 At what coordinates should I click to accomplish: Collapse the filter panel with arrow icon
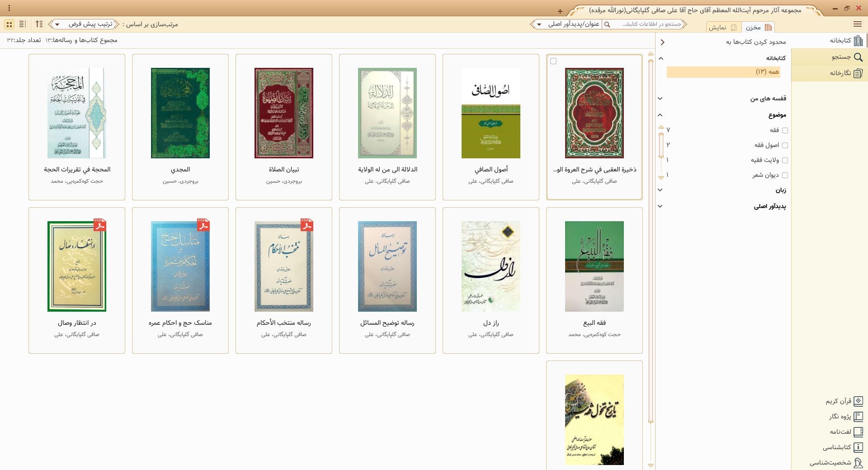pos(662,42)
